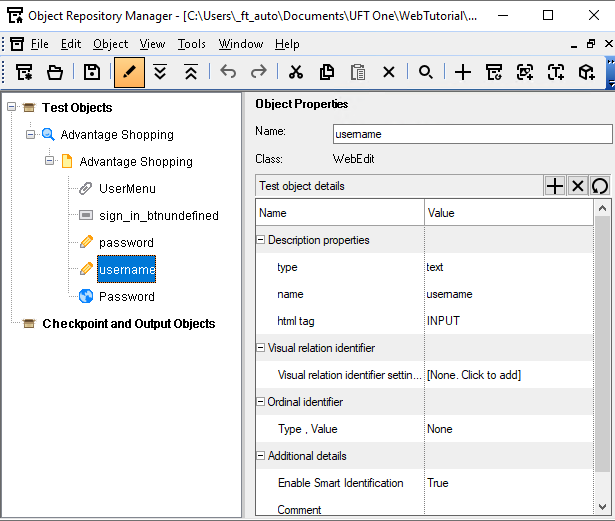The image size is (615, 521).
Task: Collapse the Advantage Shopping page node
Action: [x=49, y=161]
